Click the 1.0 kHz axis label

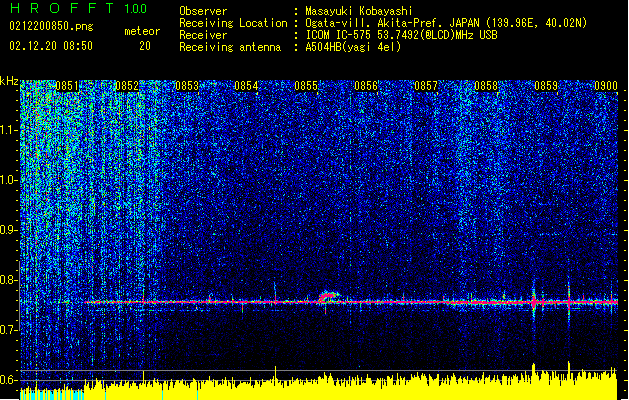(x=8, y=180)
